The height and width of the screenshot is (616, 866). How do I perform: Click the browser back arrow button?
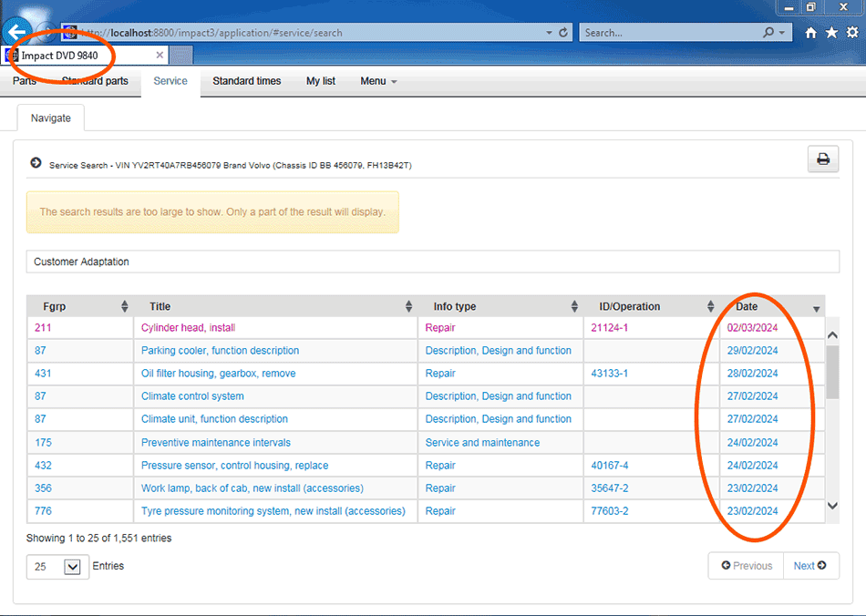[x=18, y=32]
